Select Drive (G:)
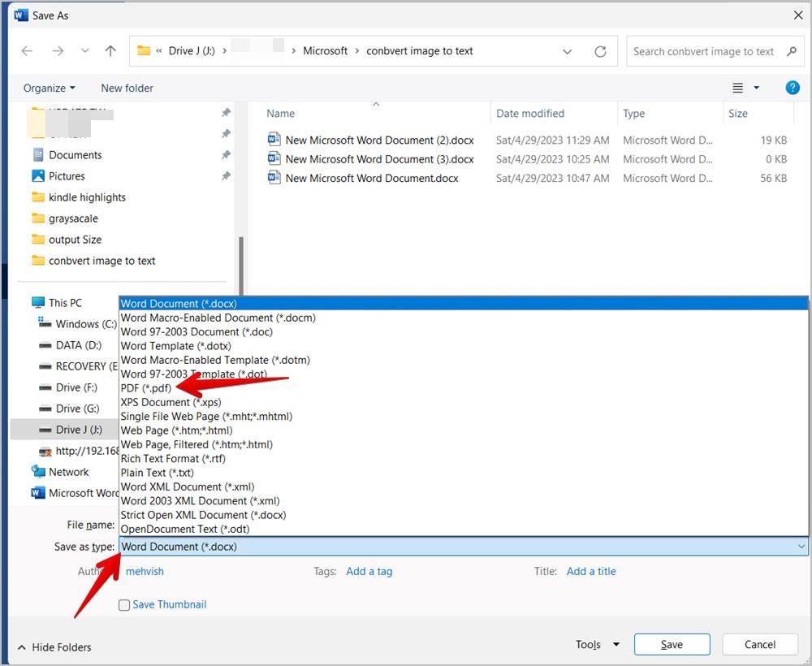 point(78,409)
